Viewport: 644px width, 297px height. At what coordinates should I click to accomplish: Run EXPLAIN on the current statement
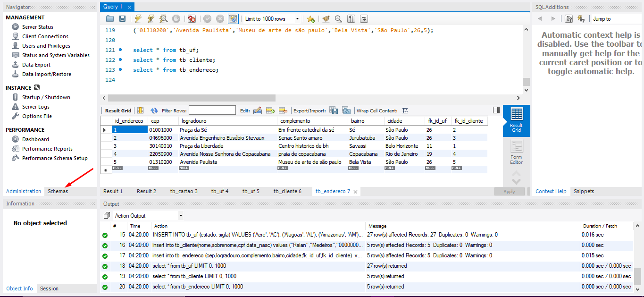coord(163,19)
